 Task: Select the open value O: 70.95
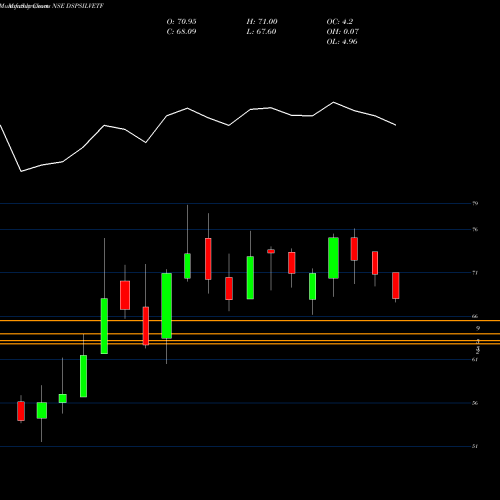click(x=181, y=22)
